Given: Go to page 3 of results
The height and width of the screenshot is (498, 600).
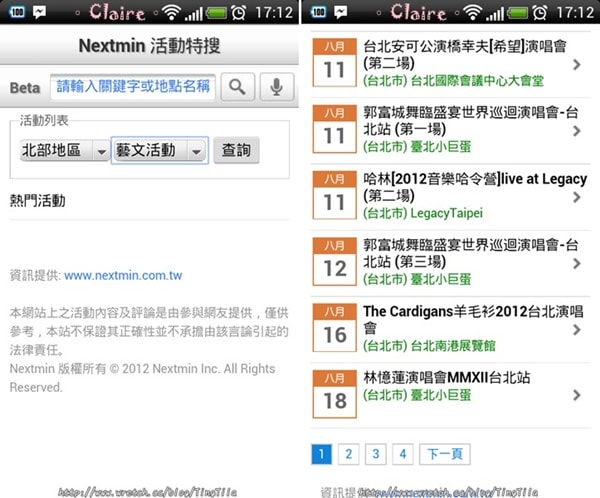Looking at the screenshot, I should pos(375,454).
